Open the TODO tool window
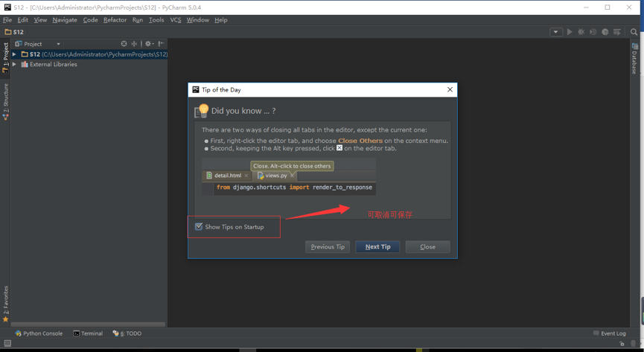This screenshot has width=644, height=352. pos(127,333)
